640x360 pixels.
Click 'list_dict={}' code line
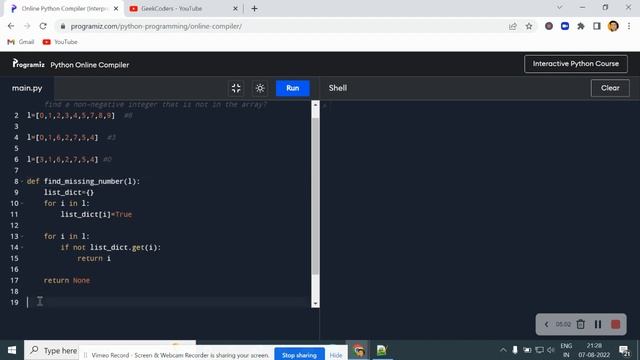coord(69,192)
